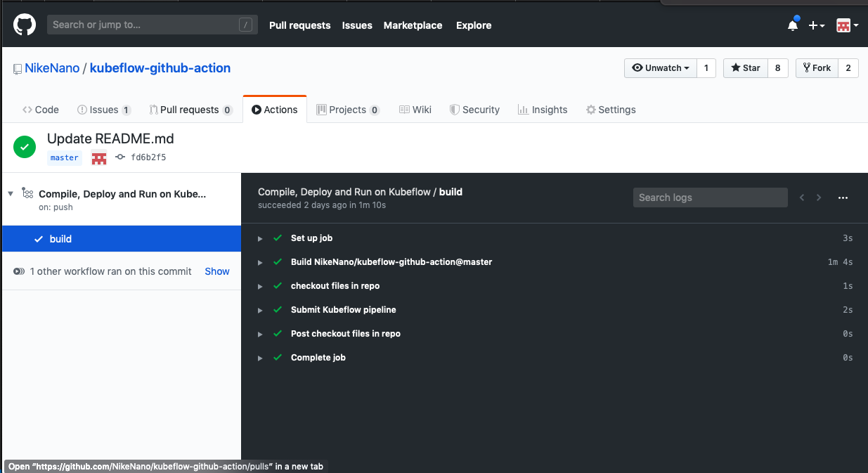Go to next search result arrow

click(819, 198)
